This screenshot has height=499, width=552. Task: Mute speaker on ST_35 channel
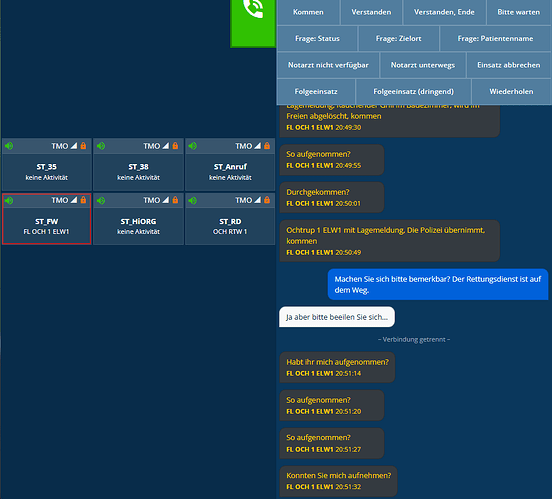9,146
